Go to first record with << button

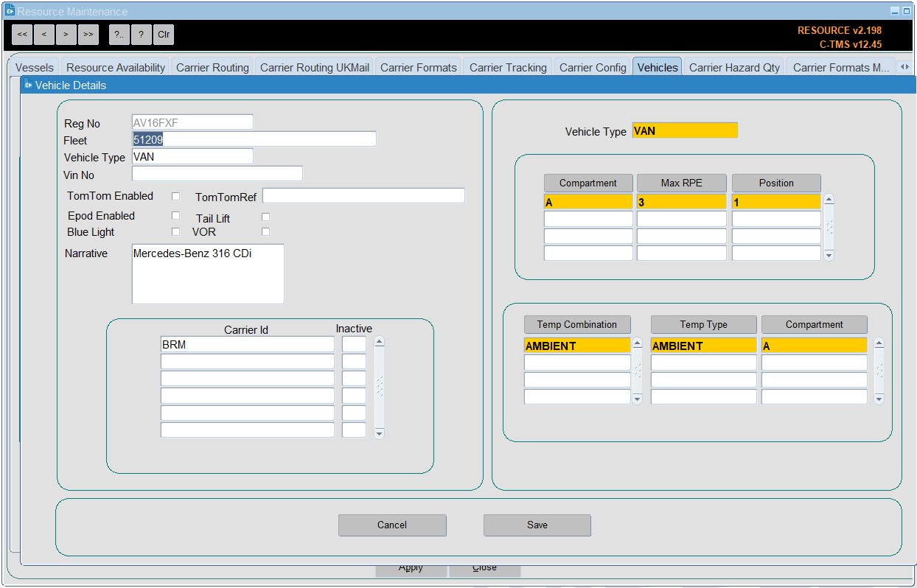tap(22, 35)
